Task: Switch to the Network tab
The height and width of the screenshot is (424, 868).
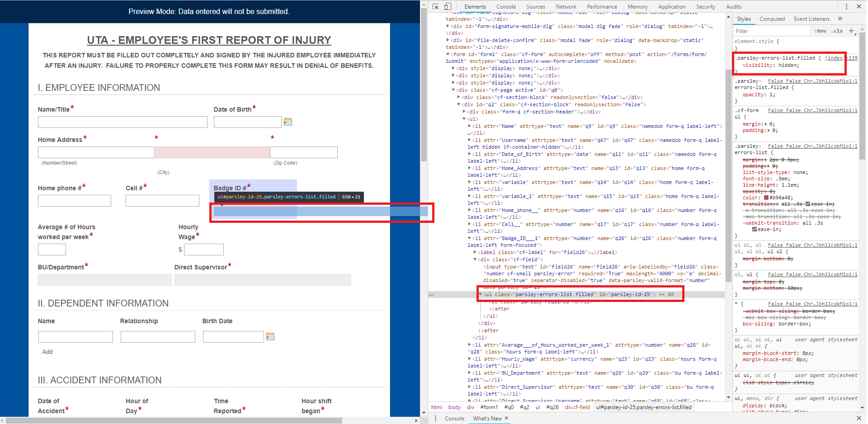Action: [566, 7]
